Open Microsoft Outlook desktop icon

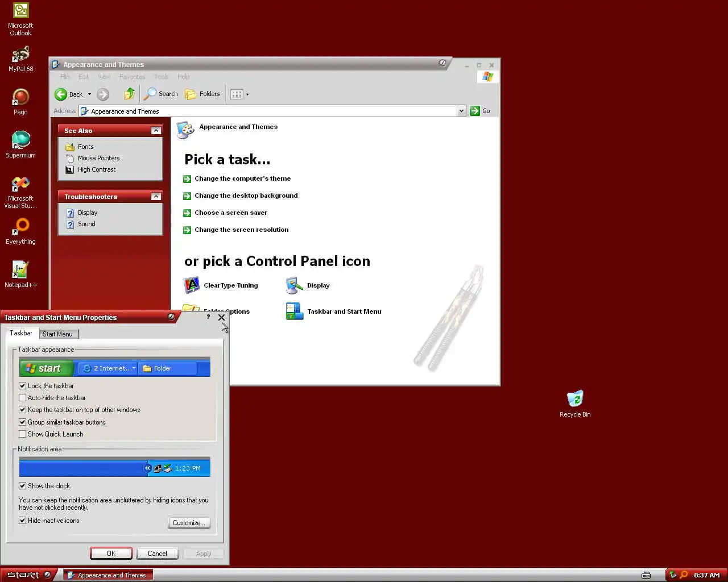[x=20, y=19]
